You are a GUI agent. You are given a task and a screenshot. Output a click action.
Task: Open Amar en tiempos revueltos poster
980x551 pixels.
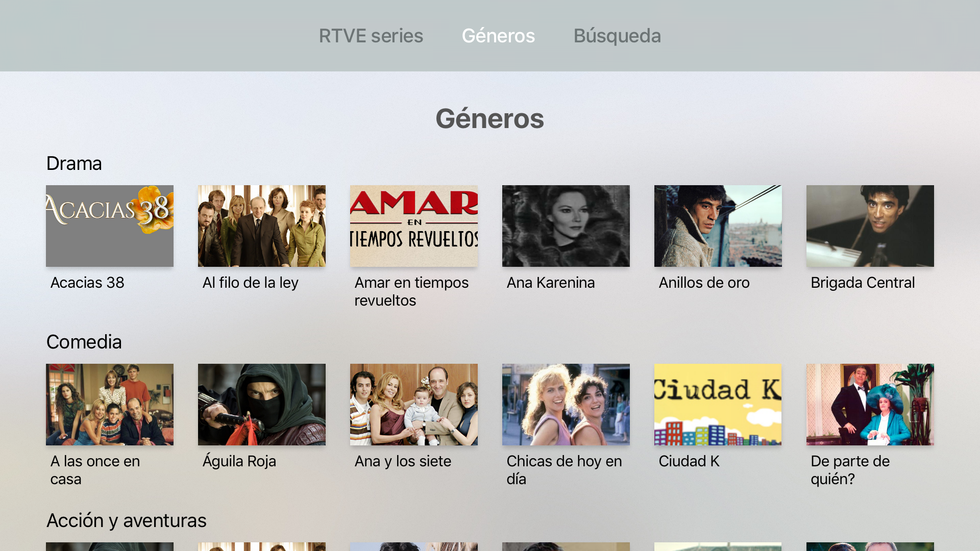(414, 226)
